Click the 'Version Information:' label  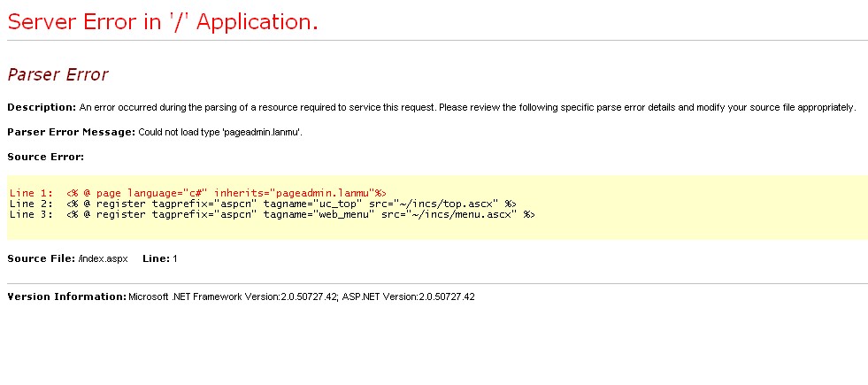[66, 296]
